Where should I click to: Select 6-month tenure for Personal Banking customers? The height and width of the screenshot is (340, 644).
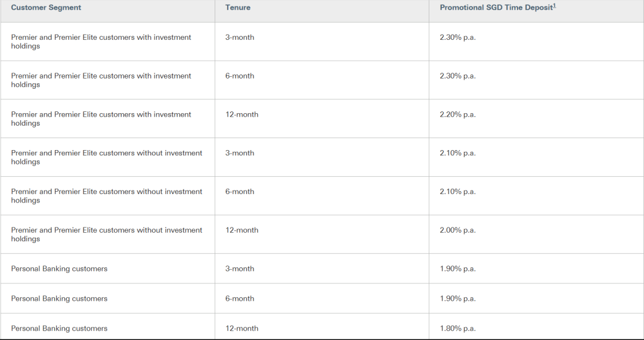click(240, 298)
